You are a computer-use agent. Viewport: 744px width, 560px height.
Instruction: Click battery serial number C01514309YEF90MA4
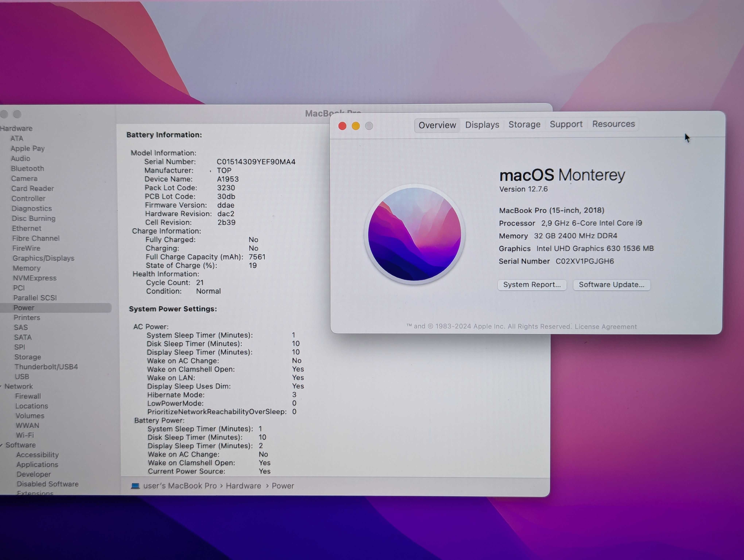tap(256, 162)
